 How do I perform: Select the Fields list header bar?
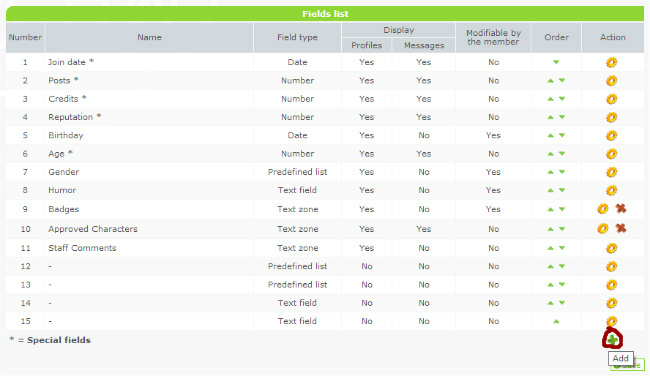click(x=325, y=14)
